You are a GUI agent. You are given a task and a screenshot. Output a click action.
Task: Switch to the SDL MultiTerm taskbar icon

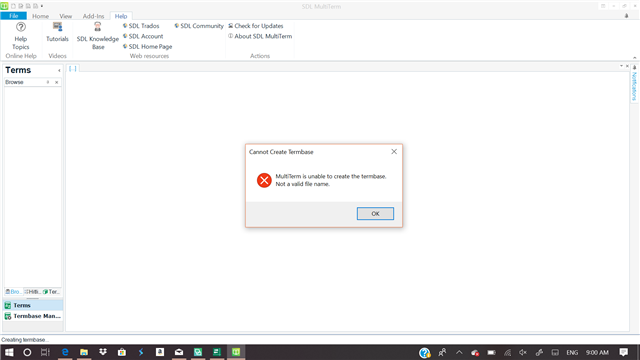click(236, 352)
